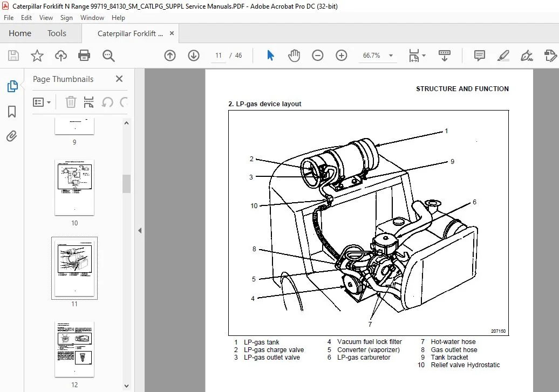This screenshot has width=559, height=392.
Task: Open the Sign document pen tool
Action: (527, 56)
